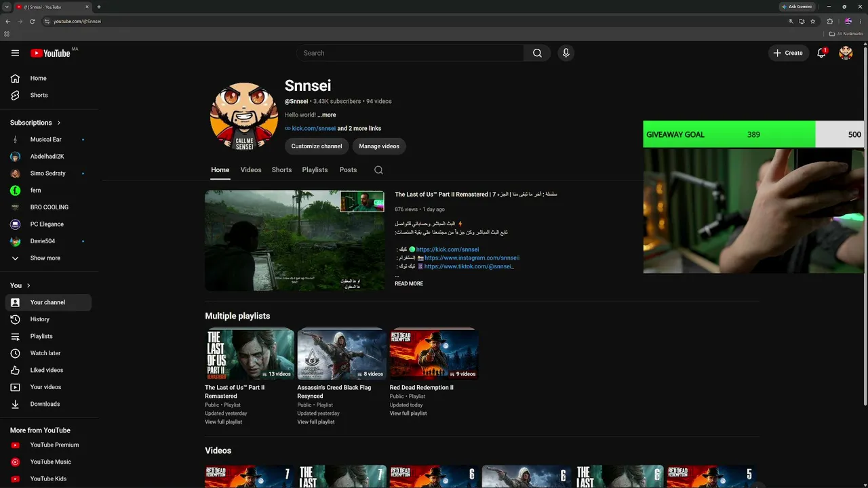Select the Snnsei - YouTube browser tab

(52, 7)
